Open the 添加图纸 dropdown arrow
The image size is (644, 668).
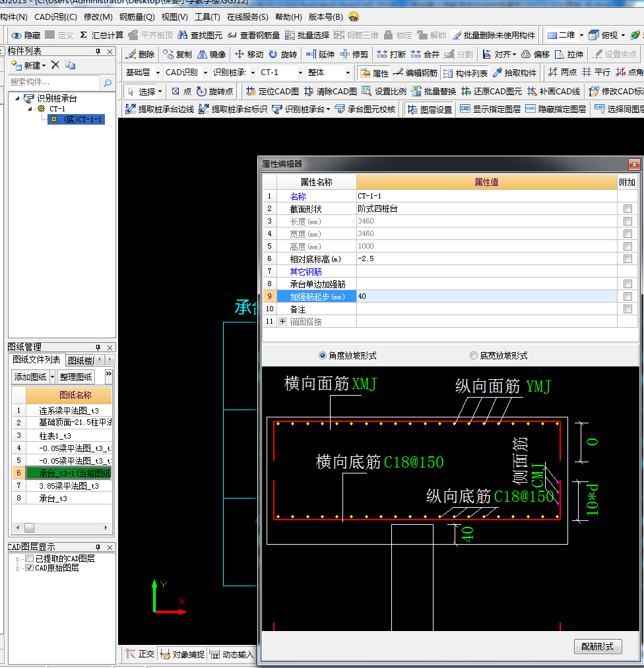[x=52, y=377]
